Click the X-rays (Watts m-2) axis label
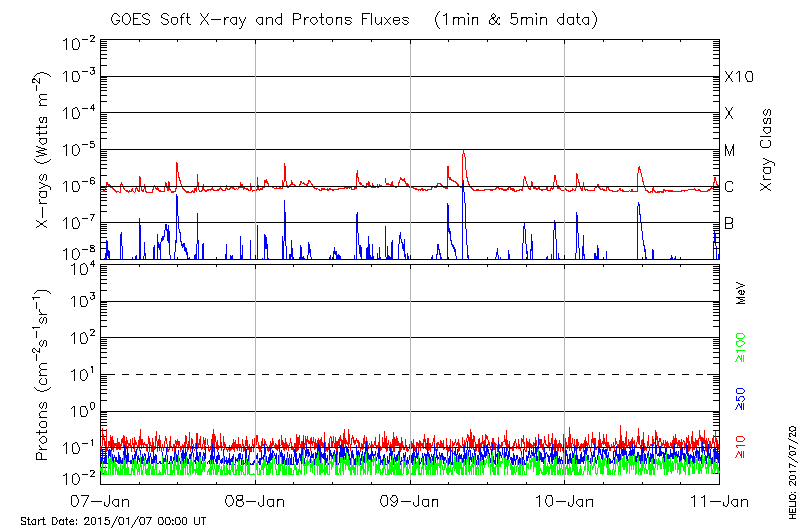 [x=44, y=150]
